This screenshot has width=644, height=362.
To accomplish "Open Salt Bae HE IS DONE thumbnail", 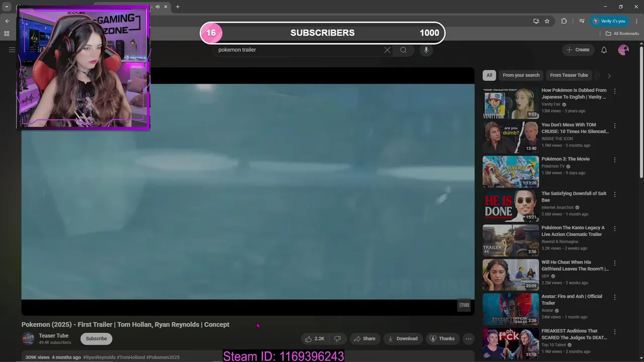I will click(x=511, y=206).
